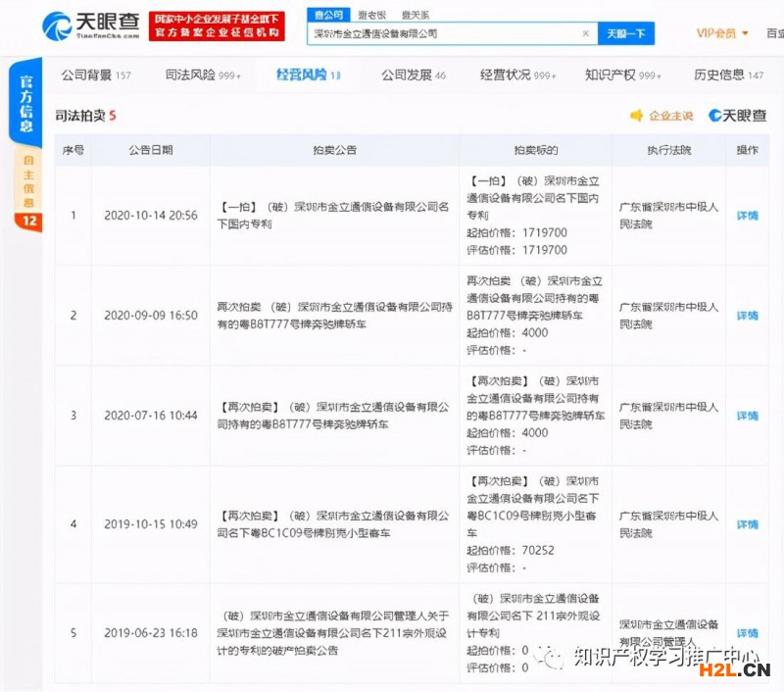Viewport: 784px width, 692px height.
Task: Switch to the 知识产权 tab
Action: pos(623,75)
